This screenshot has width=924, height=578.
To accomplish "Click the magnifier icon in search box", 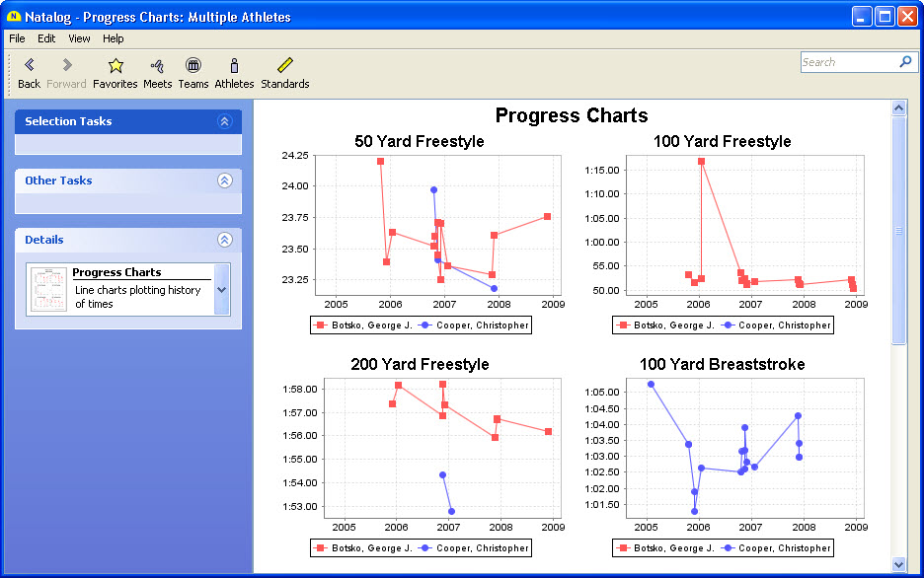I will click(905, 62).
